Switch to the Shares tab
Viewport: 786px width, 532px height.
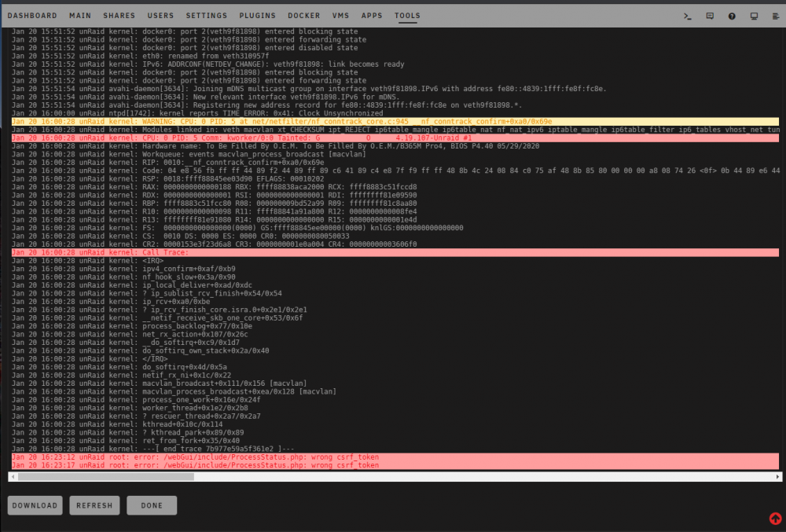point(119,16)
